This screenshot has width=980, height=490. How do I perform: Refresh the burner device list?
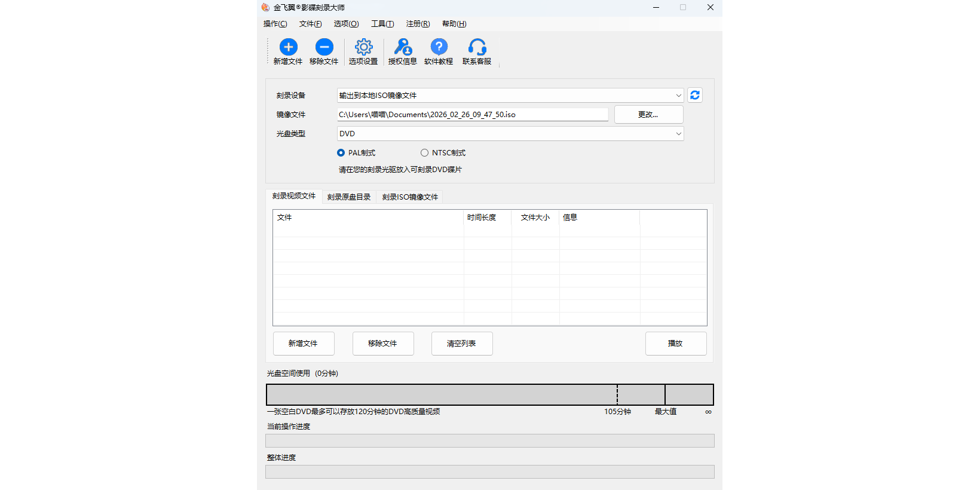pos(694,96)
